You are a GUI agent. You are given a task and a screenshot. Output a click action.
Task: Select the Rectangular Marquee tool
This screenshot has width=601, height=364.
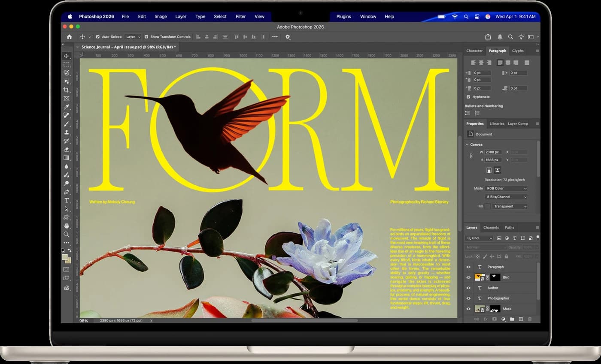66,64
